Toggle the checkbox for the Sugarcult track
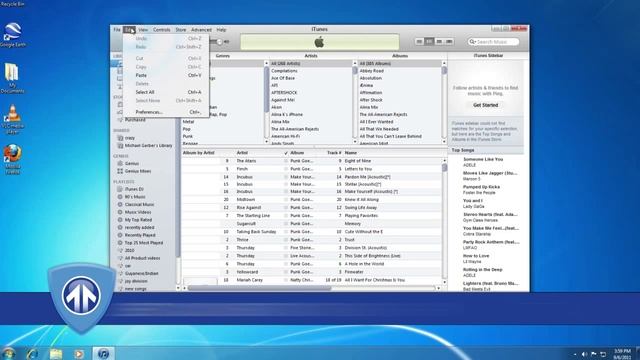The image size is (640, 360). [x=286, y=224]
